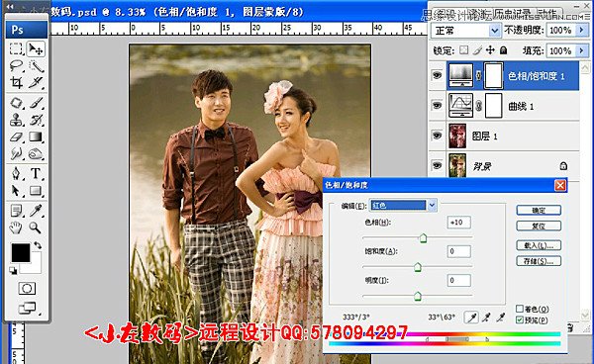Select the Rectangle shape tool

point(36,190)
